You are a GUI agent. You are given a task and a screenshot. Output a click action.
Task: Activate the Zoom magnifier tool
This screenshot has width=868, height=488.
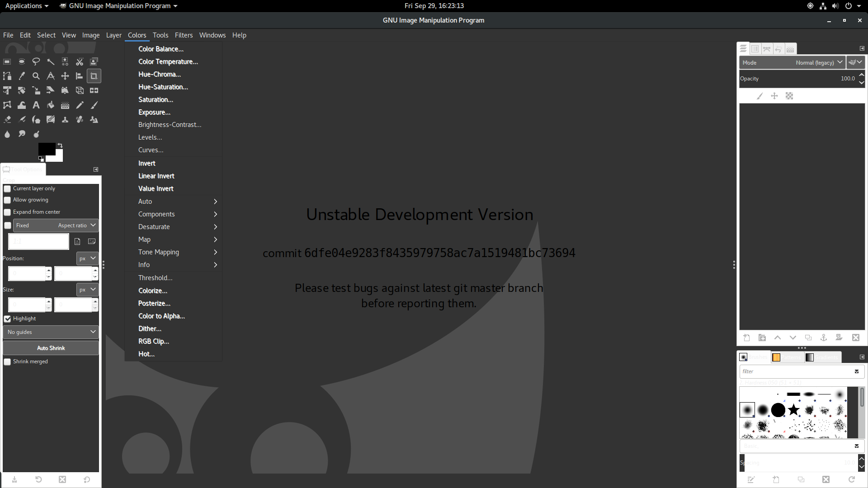click(x=36, y=76)
